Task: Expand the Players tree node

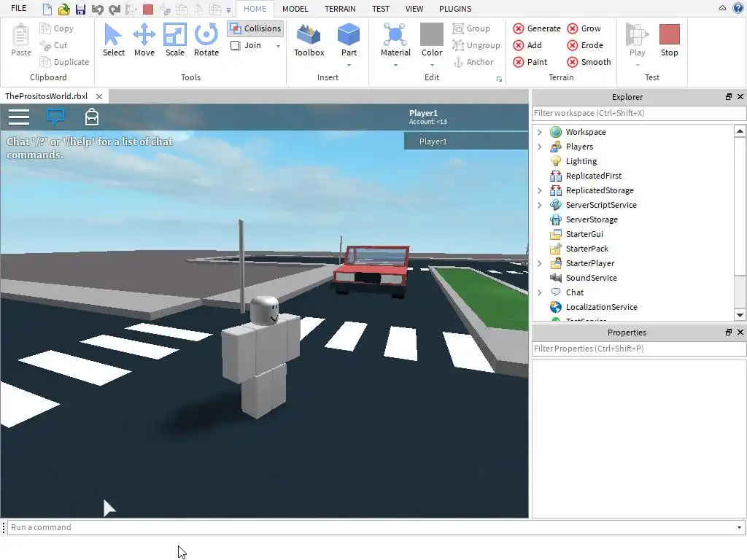Action: 539,147
